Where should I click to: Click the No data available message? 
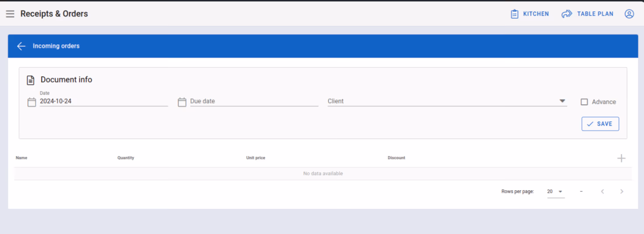coord(323,174)
